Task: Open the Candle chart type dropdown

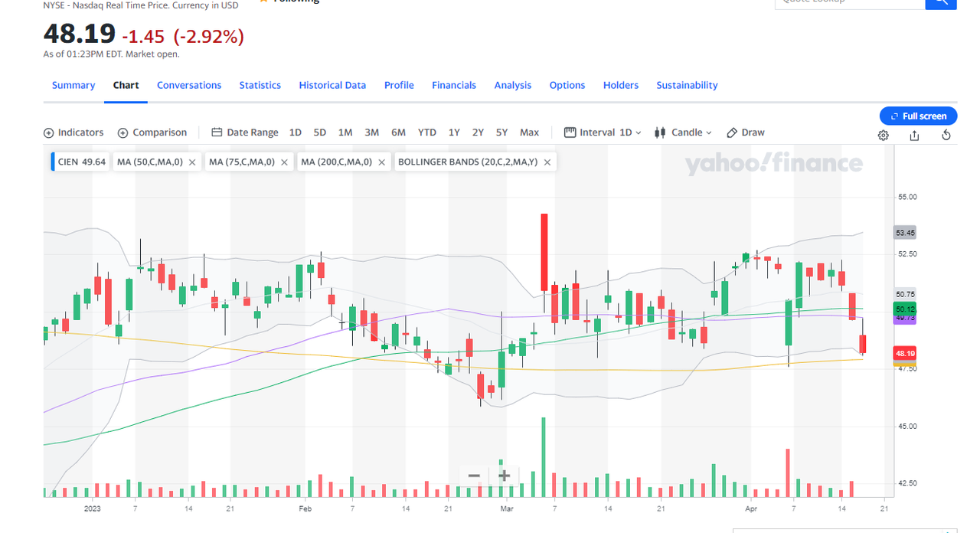Action: coord(683,132)
